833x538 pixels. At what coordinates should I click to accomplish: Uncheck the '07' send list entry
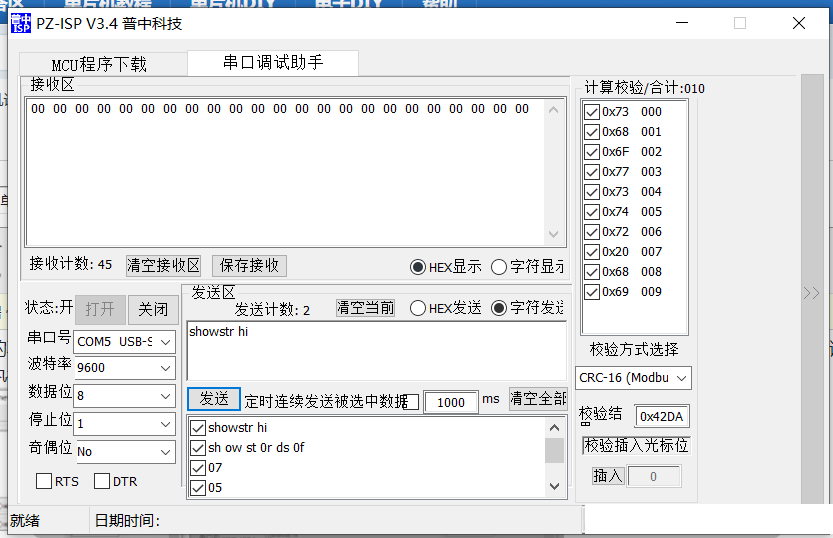click(198, 468)
